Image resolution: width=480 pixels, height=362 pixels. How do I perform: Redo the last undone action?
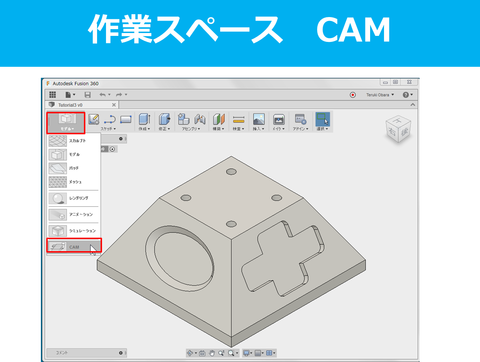[x=119, y=95]
